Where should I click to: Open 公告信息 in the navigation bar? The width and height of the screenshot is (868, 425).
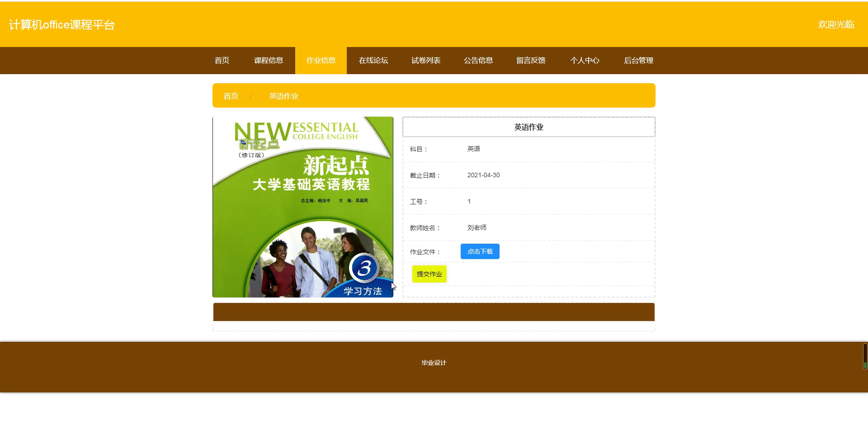click(x=478, y=61)
